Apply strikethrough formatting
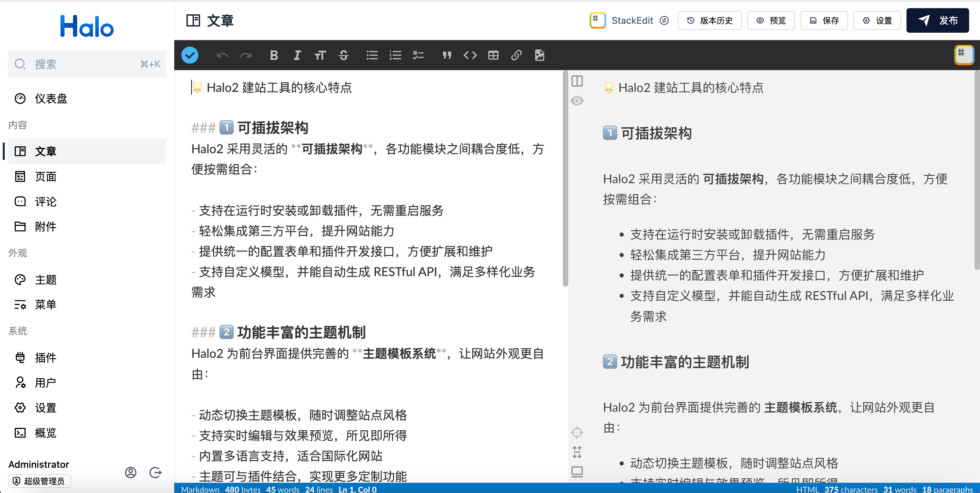 coord(343,55)
